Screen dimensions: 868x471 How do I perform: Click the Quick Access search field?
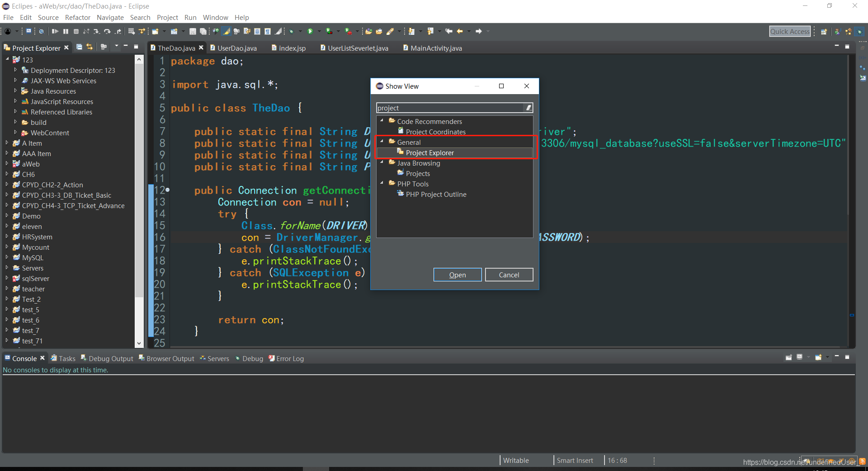pos(790,31)
